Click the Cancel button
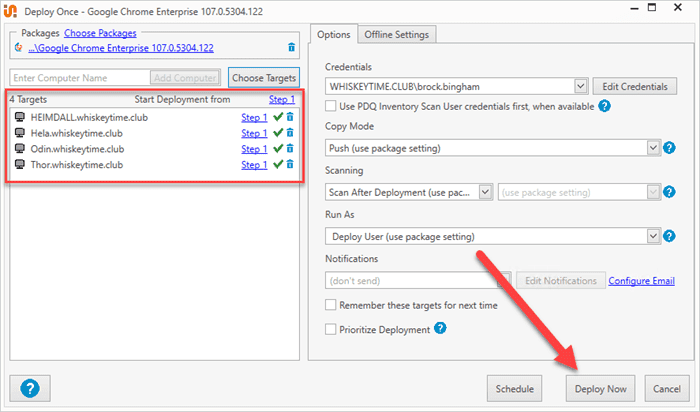 [667, 389]
